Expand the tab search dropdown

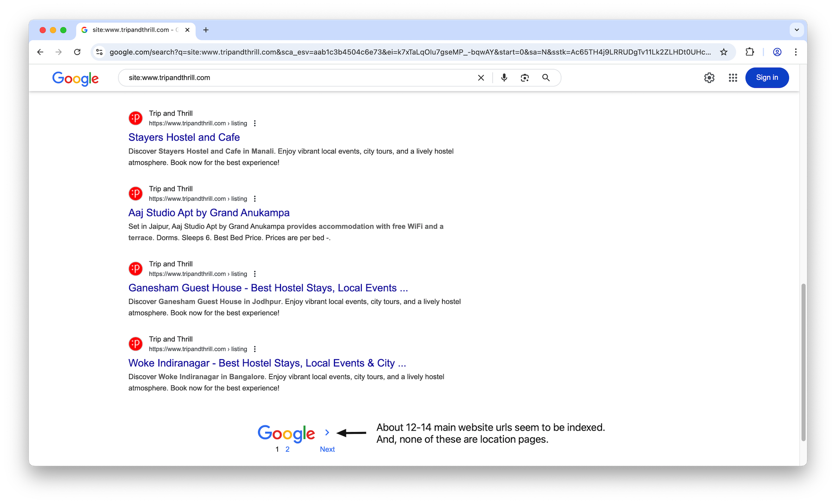pyautogui.click(x=797, y=30)
